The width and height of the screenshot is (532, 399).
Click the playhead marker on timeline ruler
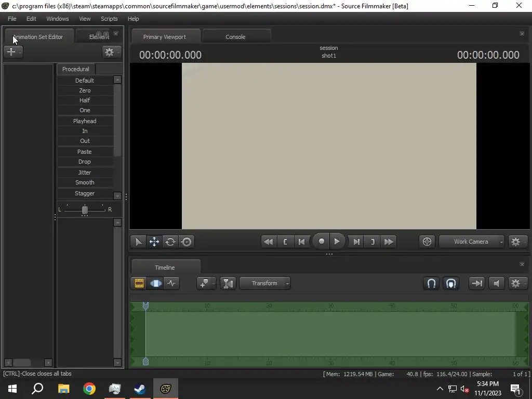(x=145, y=306)
